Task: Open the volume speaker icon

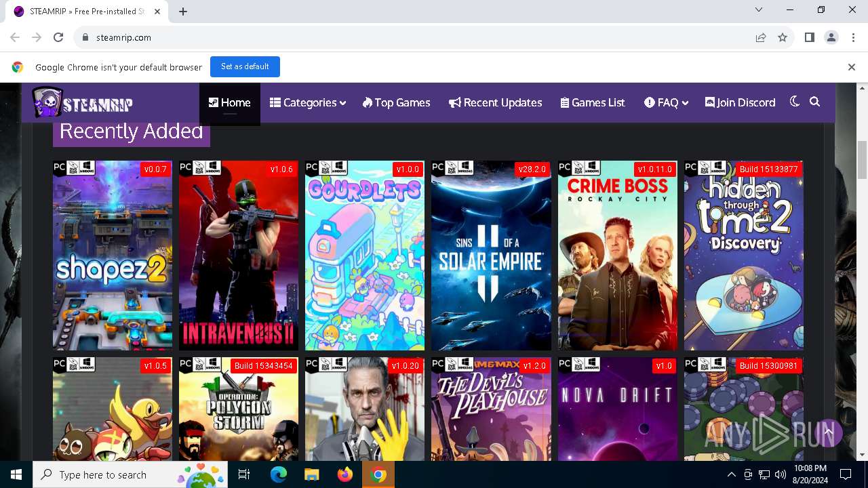Action: [x=781, y=474]
